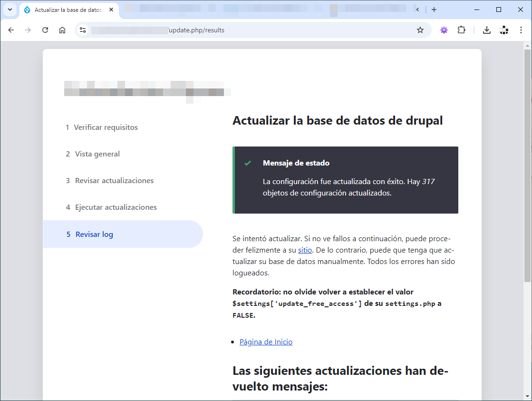Open a new browser tab
This screenshot has width=532, height=401.
coord(434,10)
